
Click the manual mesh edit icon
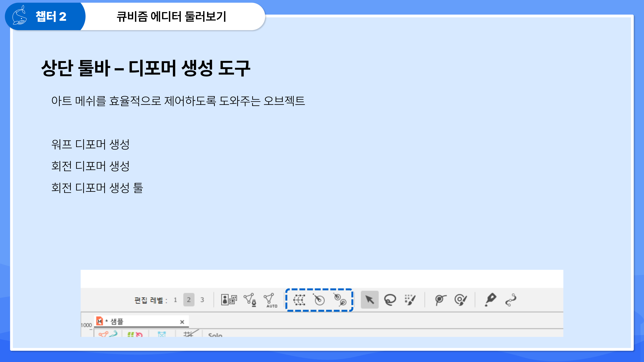point(250,300)
